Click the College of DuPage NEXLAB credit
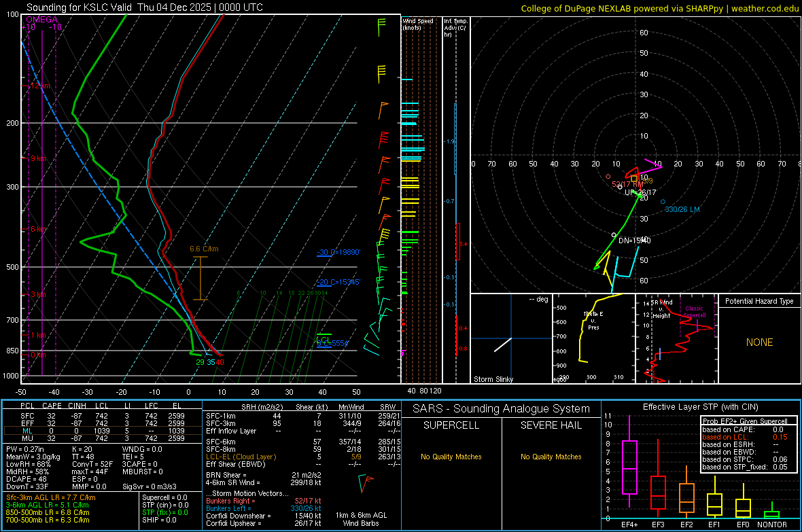Viewport: 802px width, 532px height. point(659,8)
